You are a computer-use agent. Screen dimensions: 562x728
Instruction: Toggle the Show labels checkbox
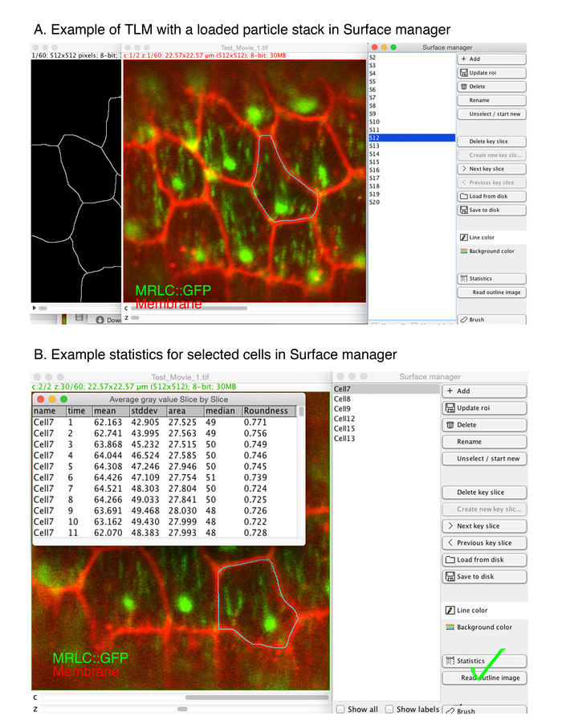click(x=389, y=710)
